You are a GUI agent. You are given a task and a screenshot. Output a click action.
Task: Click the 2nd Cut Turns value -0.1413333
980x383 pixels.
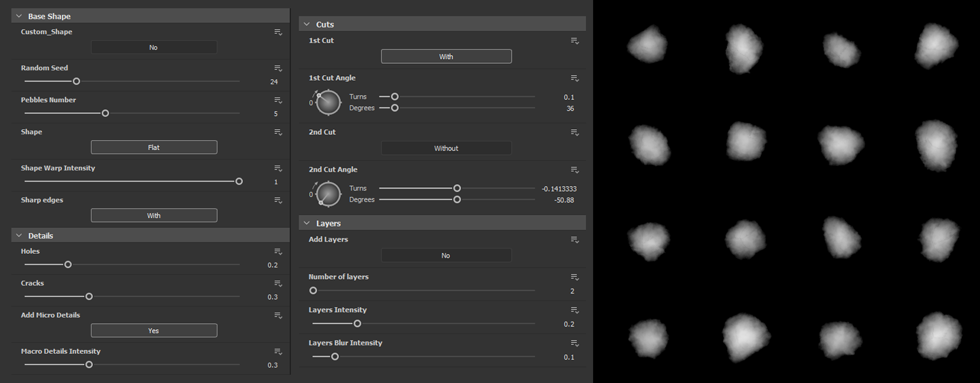pyautogui.click(x=559, y=189)
